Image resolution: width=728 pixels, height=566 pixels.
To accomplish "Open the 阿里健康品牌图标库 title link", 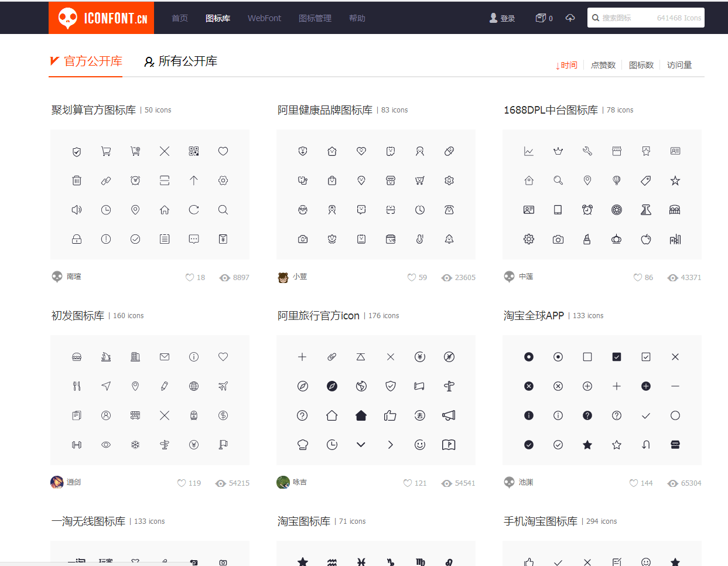I will click(325, 110).
